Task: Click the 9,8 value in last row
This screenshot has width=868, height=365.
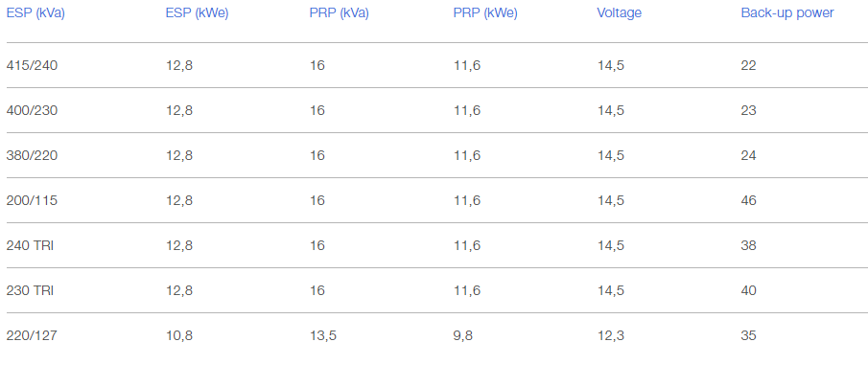Action: 463,335
